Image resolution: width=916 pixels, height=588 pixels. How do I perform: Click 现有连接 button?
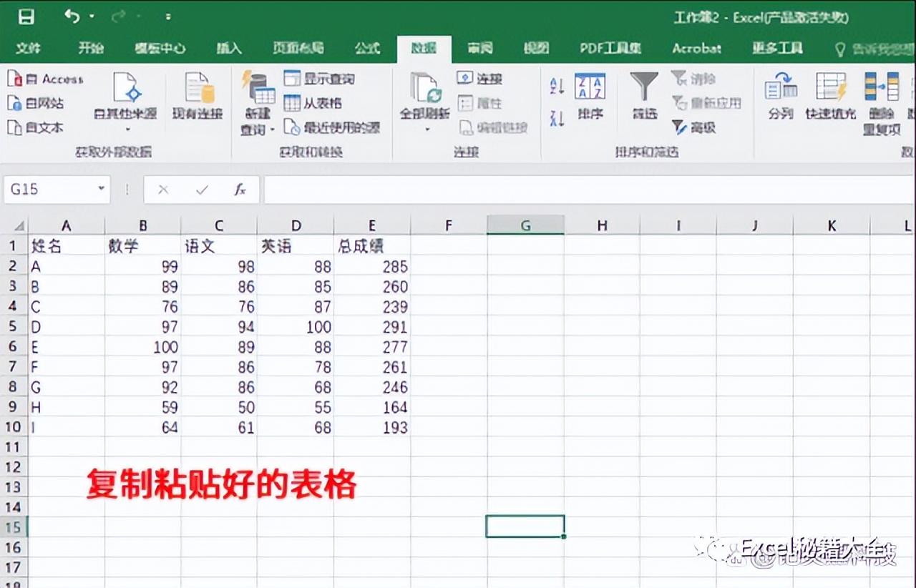(x=198, y=97)
